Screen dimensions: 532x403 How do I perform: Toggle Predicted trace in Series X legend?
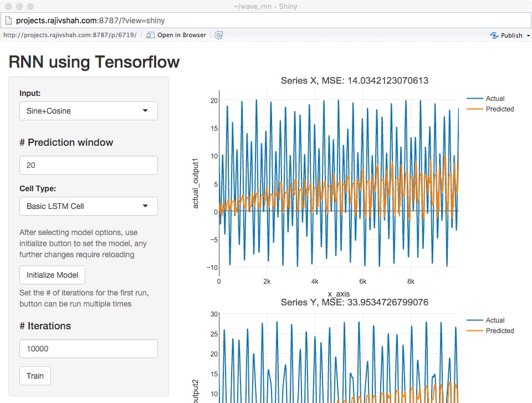[499, 109]
